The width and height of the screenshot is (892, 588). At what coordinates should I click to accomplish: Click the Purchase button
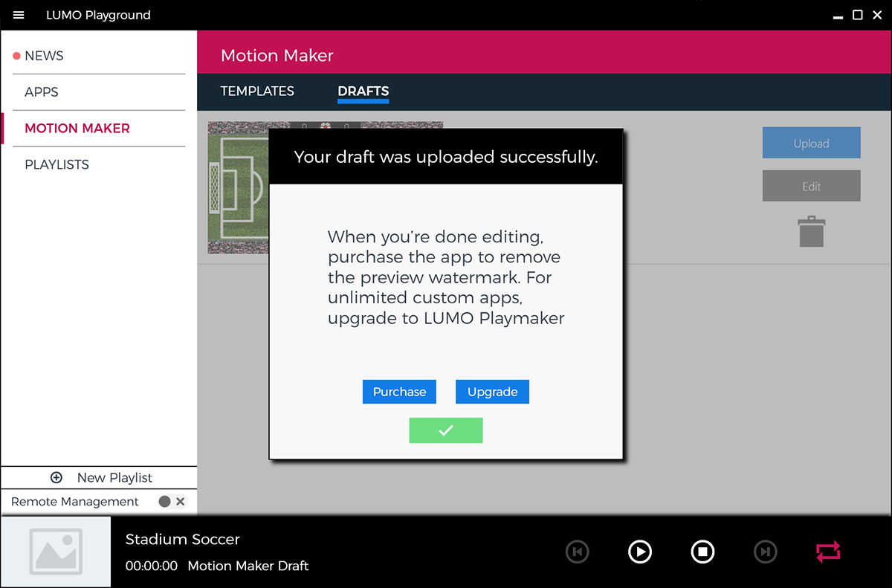pos(399,392)
